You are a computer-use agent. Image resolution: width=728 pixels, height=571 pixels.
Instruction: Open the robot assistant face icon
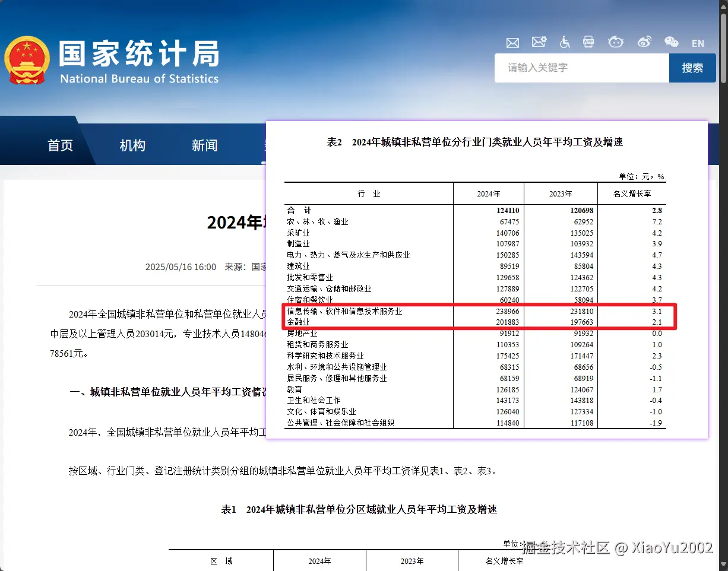click(x=616, y=42)
